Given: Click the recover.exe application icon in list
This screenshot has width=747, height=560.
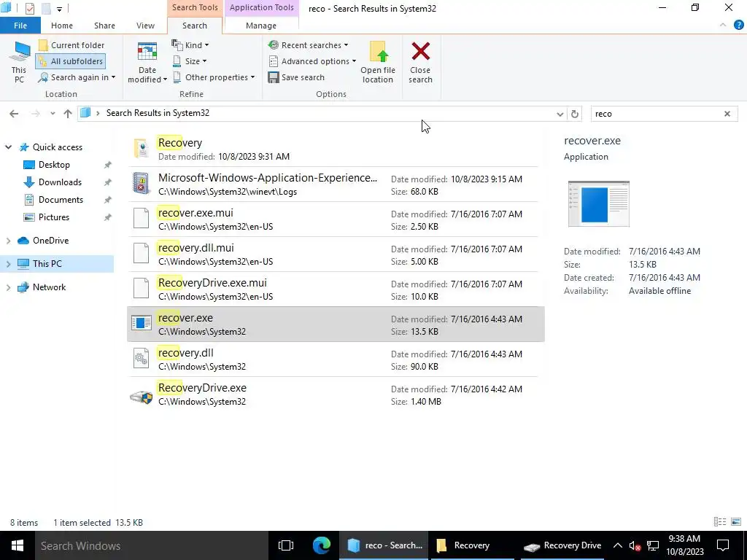Looking at the screenshot, I should (x=141, y=323).
